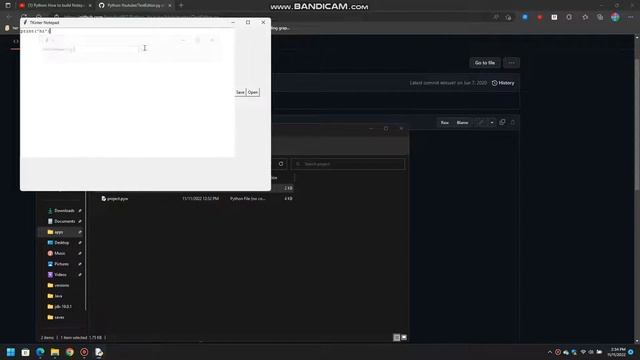Click the Go to file button

pyautogui.click(x=484, y=63)
